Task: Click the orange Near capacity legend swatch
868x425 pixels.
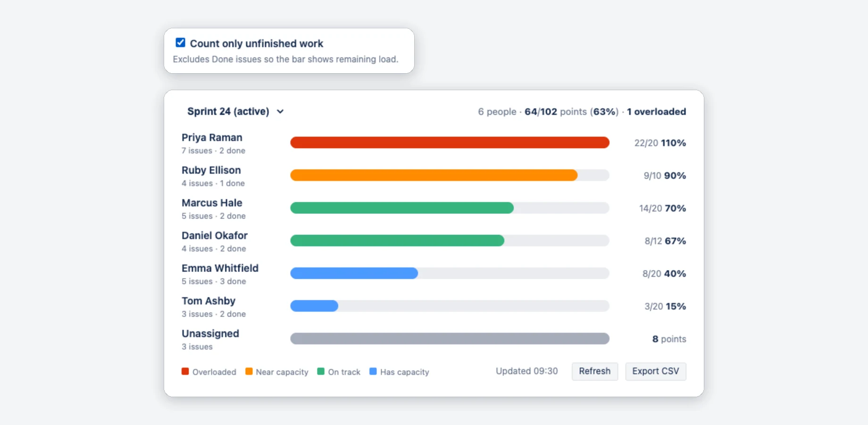Action: 249,372
